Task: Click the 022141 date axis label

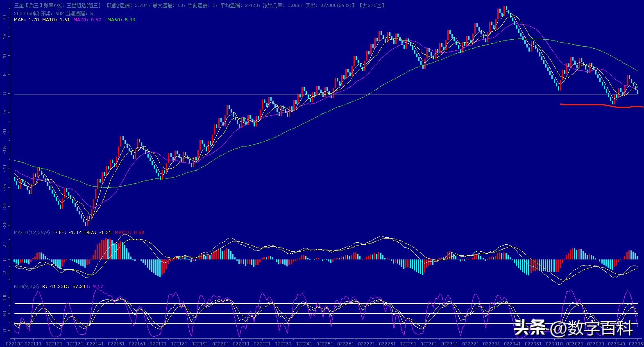Action: pyautogui.click(x=95, y=344)
